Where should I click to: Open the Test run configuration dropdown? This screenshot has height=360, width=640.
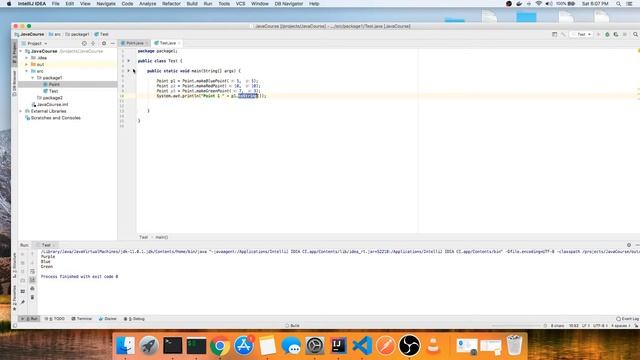pyautogui.click(x=582, y=35)
